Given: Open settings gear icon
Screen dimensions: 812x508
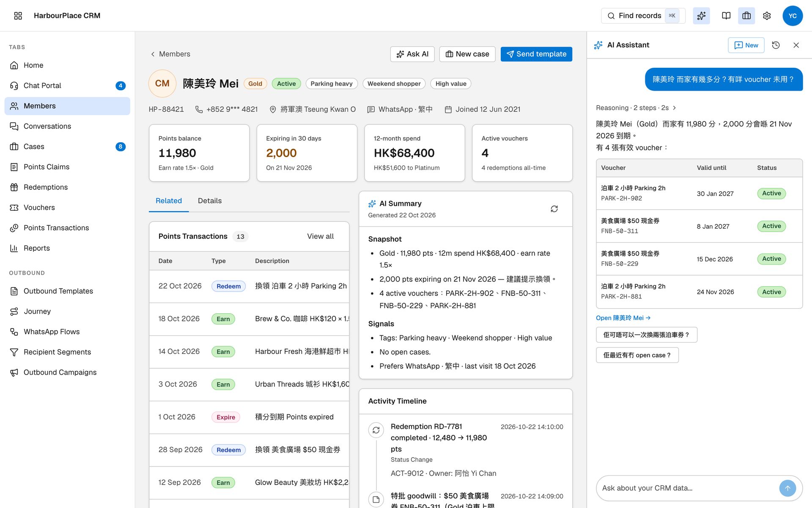Looking at the screenshot, I should pos(767,16).
